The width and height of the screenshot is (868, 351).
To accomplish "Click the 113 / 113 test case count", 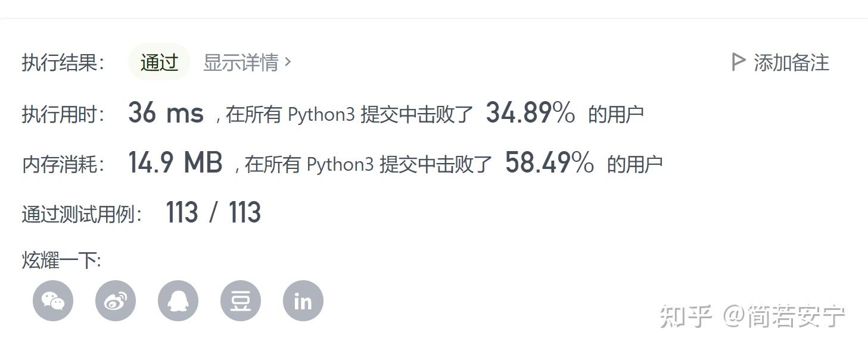I will (213, 213).
